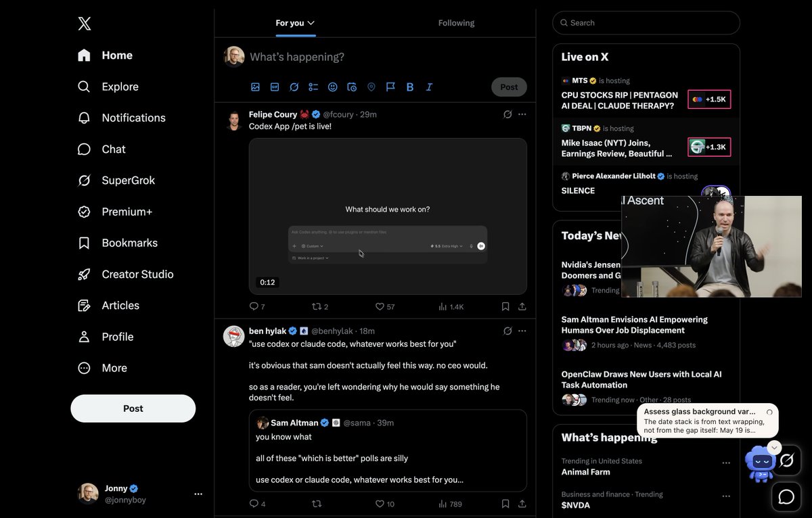
Task: Like ben hylak's post
Action: pos(385,504)
